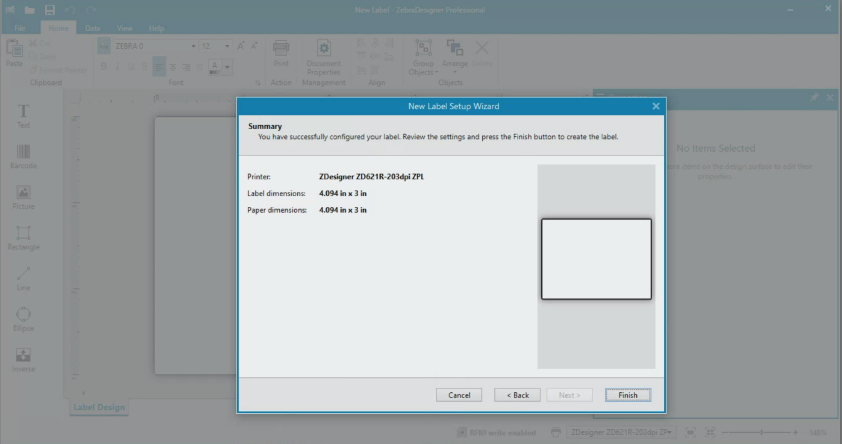Select the Picture tool
Screen dimensions: 842x444
24,195
